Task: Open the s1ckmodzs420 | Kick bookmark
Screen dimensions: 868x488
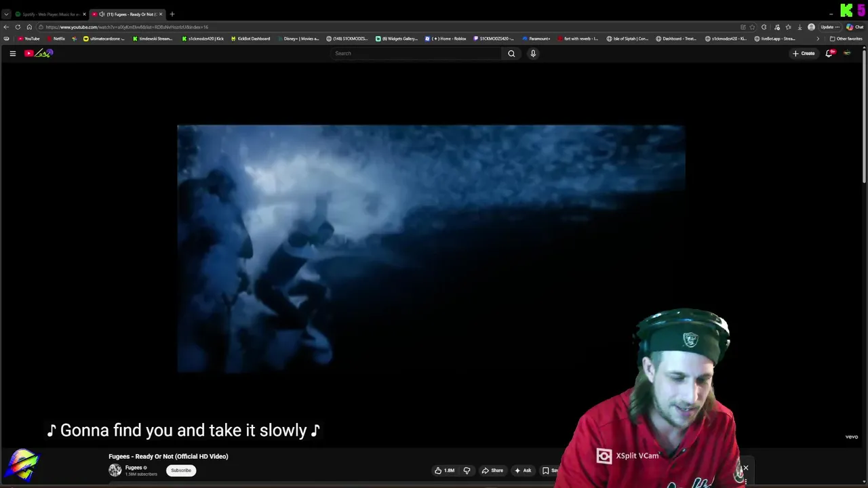Action: (x=203, y=39)
